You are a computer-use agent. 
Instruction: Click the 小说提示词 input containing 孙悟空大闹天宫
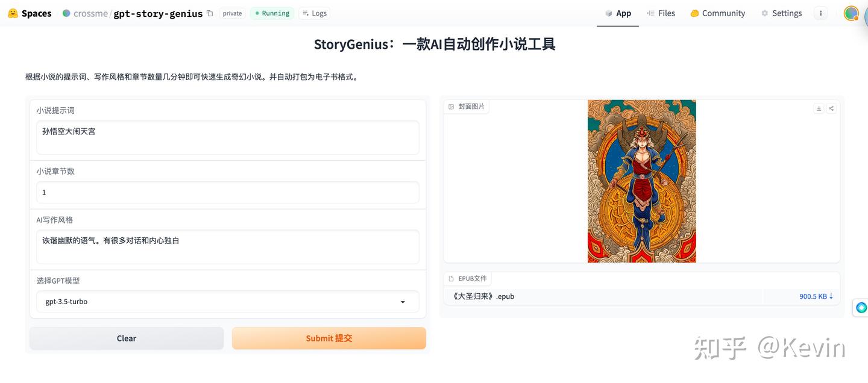click(x=227, y=137)
